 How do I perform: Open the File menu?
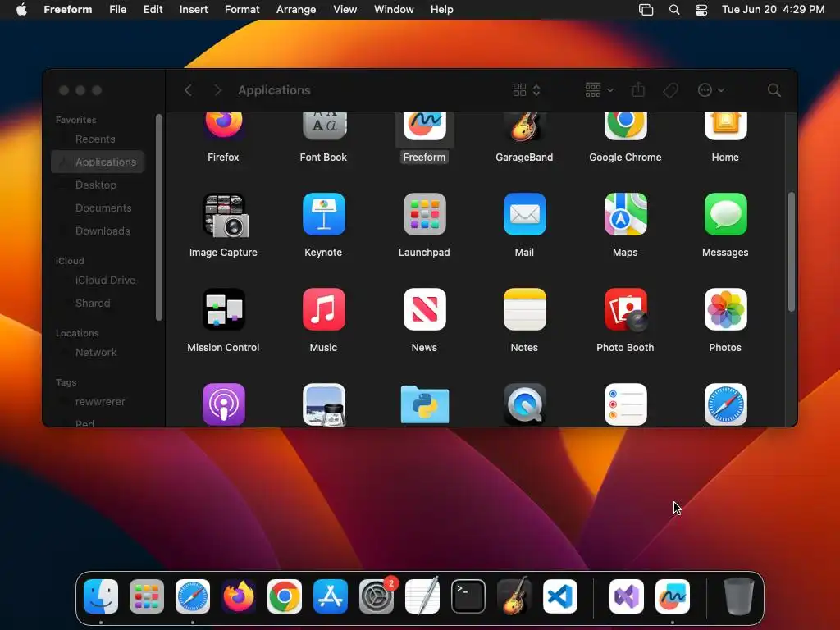118,10
